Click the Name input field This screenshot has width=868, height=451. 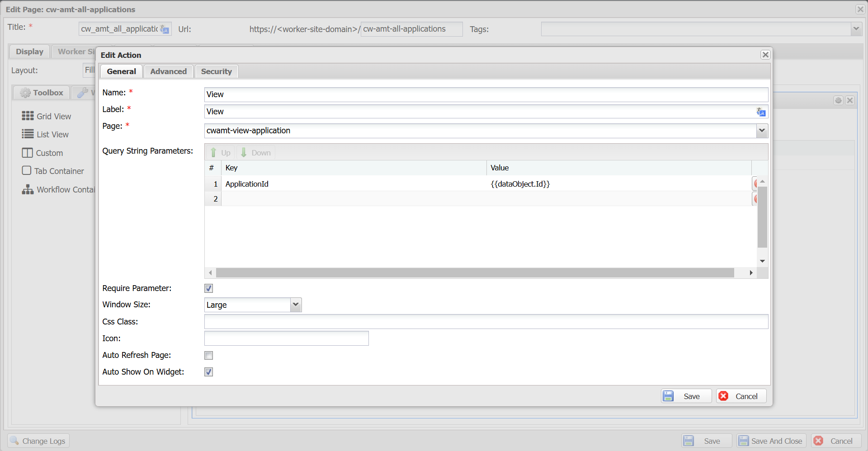coord(486,94)
